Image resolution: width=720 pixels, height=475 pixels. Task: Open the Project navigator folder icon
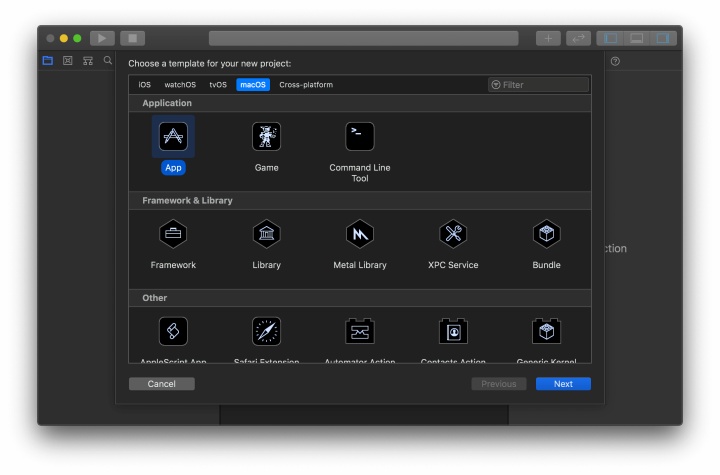pos(48,61)
